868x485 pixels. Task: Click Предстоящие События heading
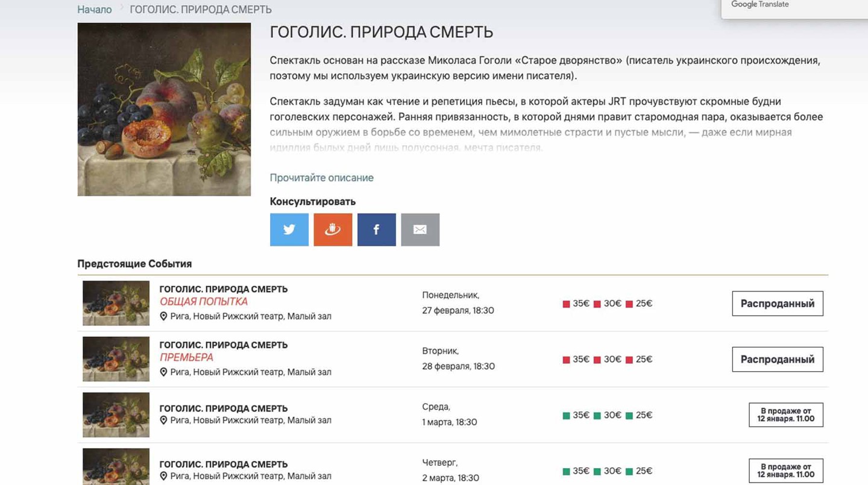pyautogui.click(x=134, y=263)
